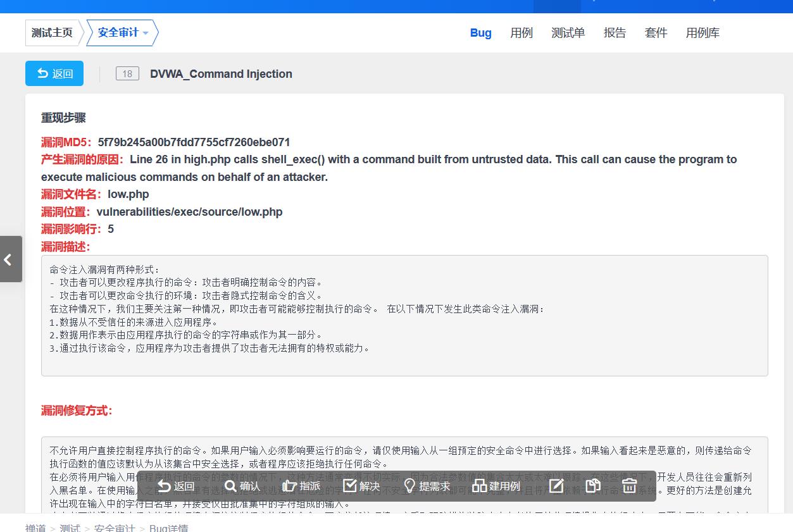
Task: Click the edit pencil icon
Action: pyautogui.click(x=556, y=486)
